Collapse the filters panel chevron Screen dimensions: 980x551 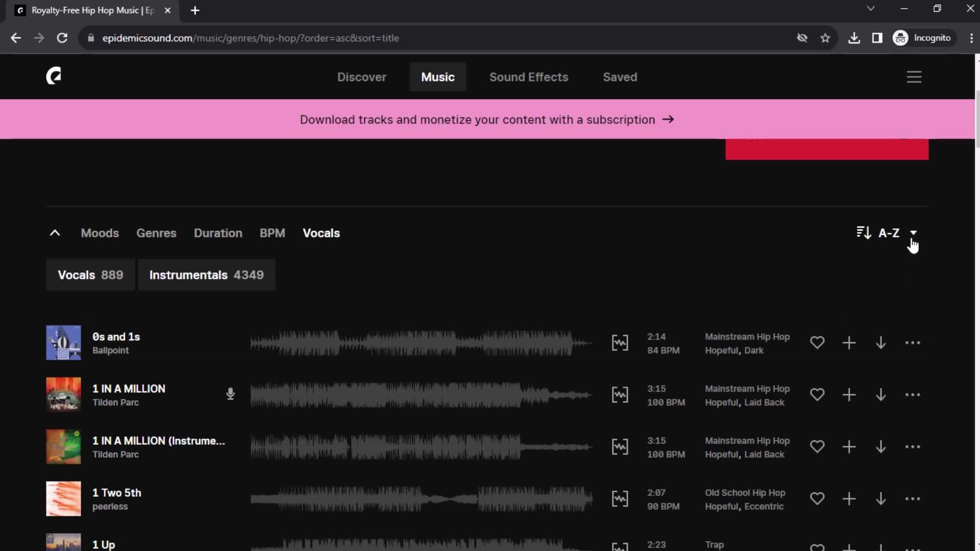[55, 233]
